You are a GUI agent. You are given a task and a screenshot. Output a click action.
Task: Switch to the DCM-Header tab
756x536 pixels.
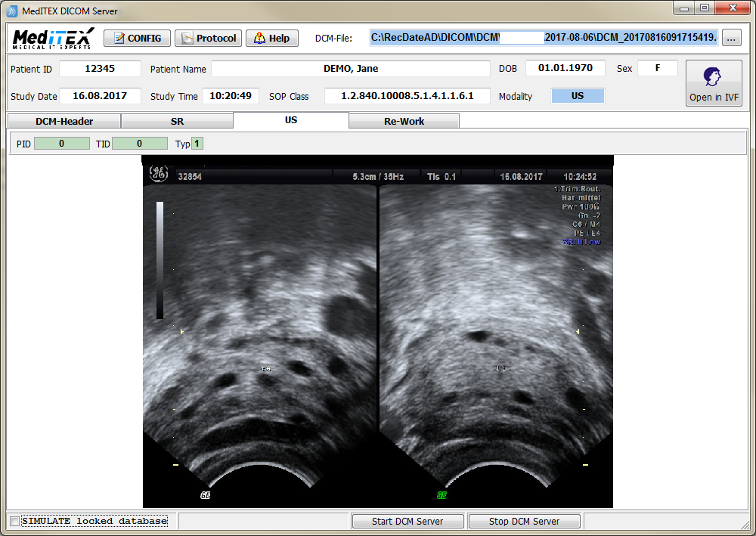[x=64, y=121]
